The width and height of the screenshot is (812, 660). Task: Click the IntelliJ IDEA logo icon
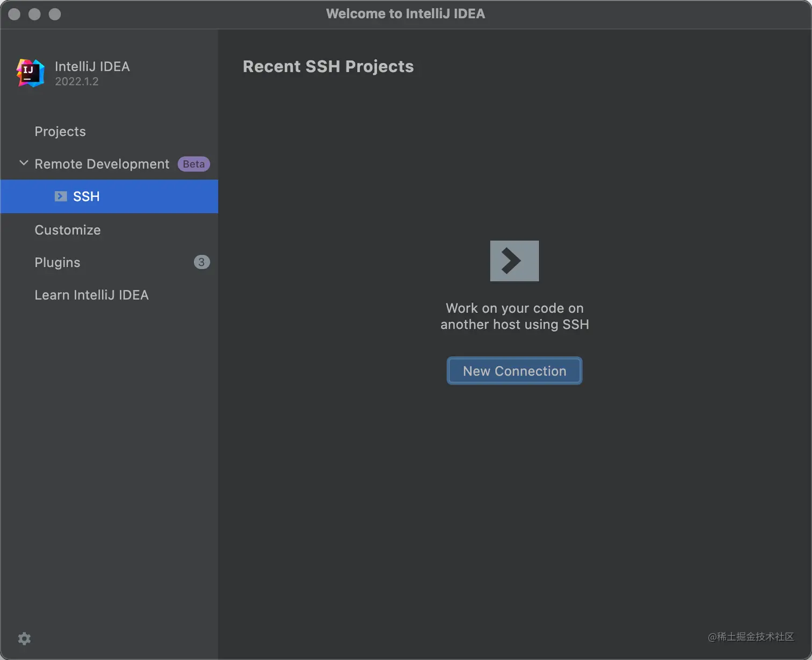coord(30,73)
